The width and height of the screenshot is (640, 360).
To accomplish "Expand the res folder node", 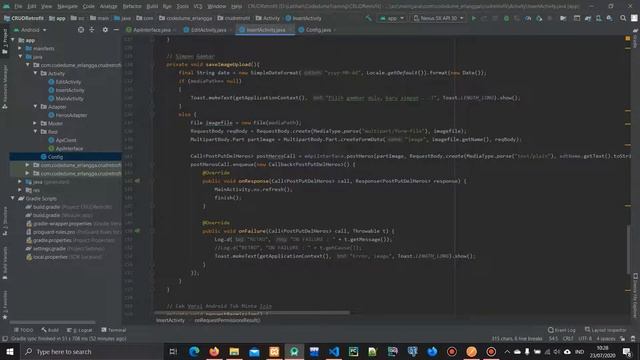I will 20,190.
